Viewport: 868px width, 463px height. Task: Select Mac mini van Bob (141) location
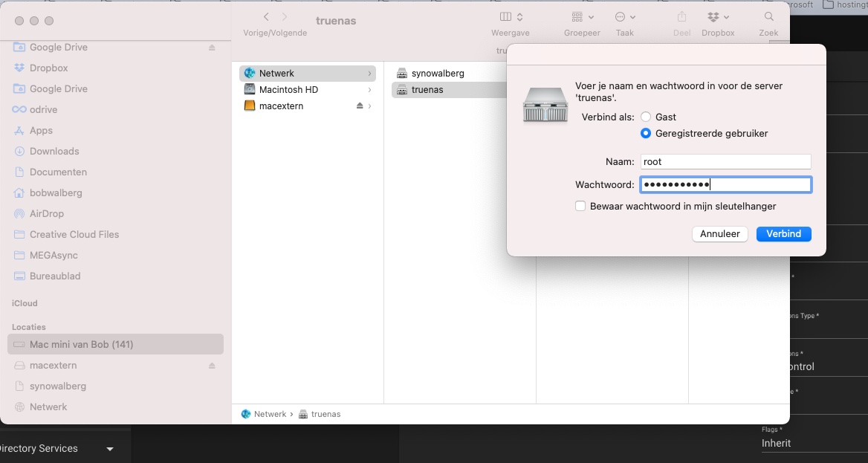click(115, 345)
